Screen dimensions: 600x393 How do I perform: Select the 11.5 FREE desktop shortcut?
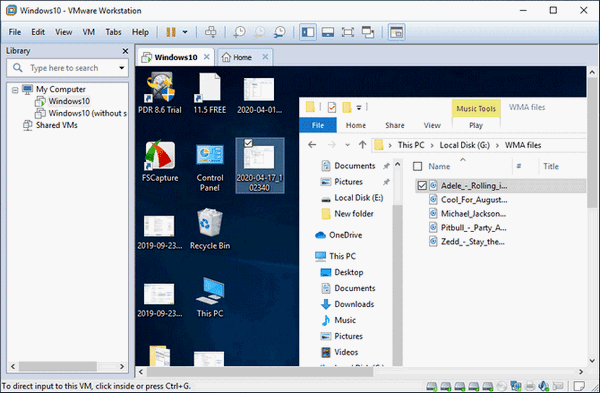(x=210, y=93)
